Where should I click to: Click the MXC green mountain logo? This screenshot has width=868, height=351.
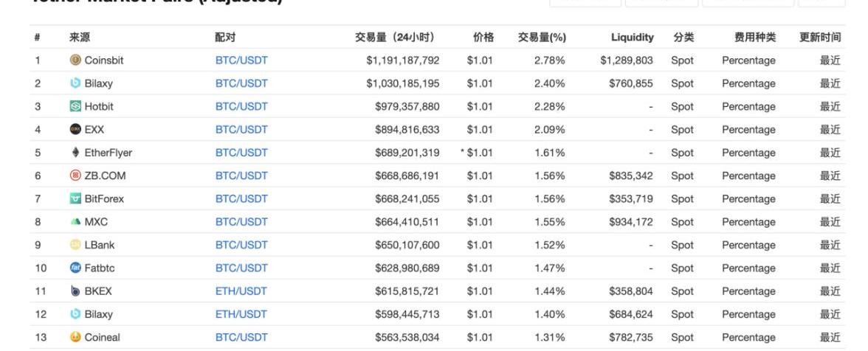click(x=75, y=222)
